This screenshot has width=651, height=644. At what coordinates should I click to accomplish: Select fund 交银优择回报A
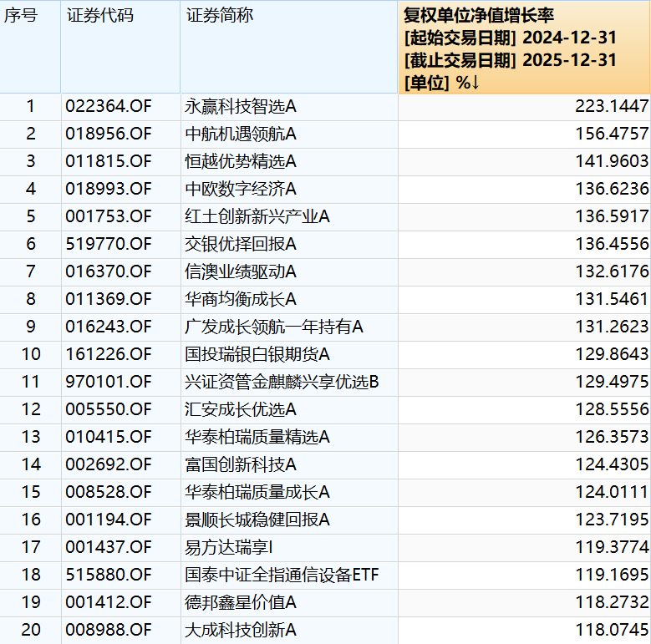coord(241,244)
